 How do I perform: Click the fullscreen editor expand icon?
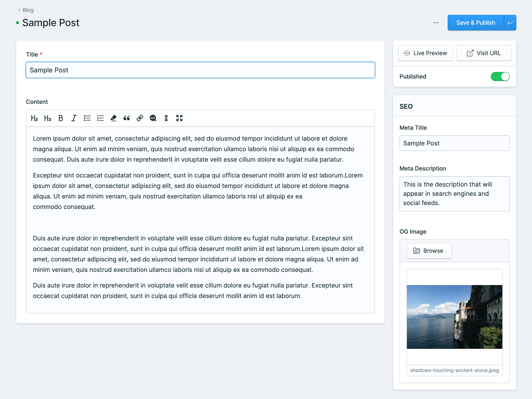click(x=180, y=118)
